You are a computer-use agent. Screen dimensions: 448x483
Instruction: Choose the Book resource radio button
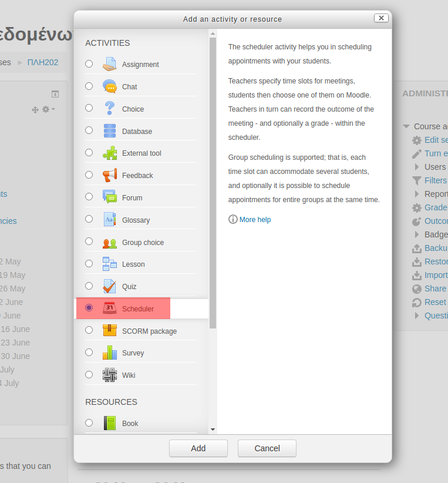(89, 422)
